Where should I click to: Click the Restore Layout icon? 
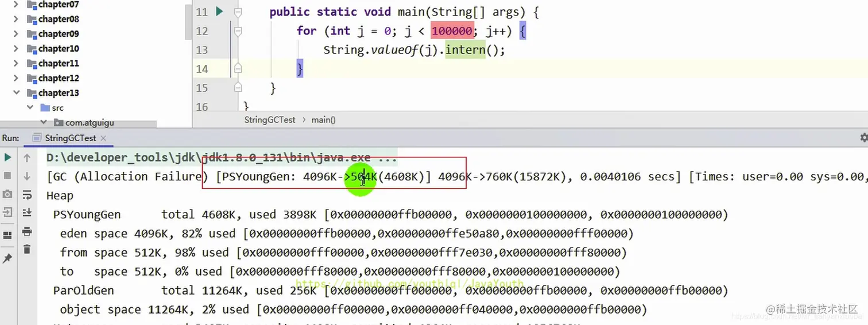pos(7,235)
